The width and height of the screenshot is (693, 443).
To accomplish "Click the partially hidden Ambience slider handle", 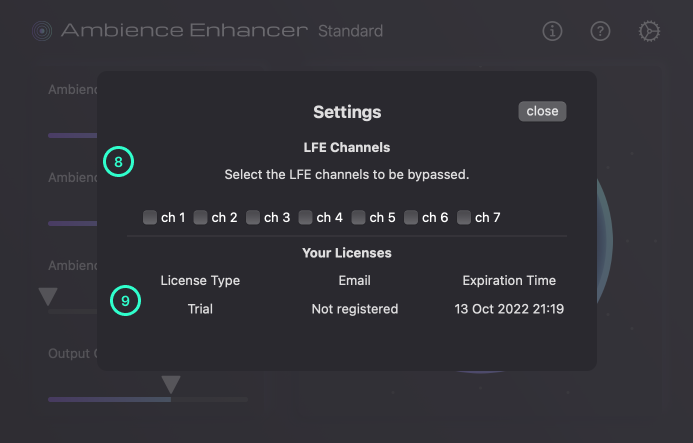I will coord(48,296).
